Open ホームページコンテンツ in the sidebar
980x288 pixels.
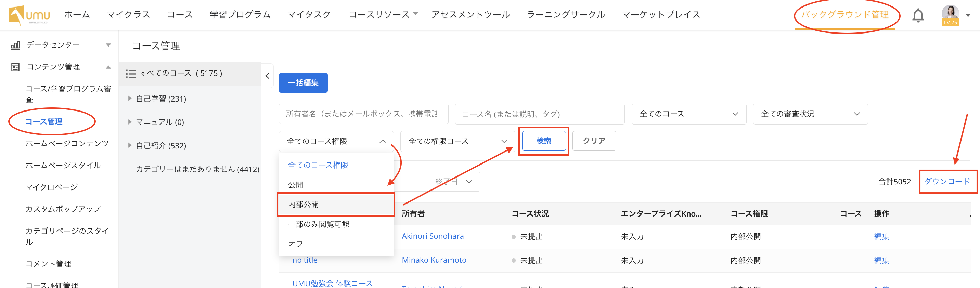point(67,143)
